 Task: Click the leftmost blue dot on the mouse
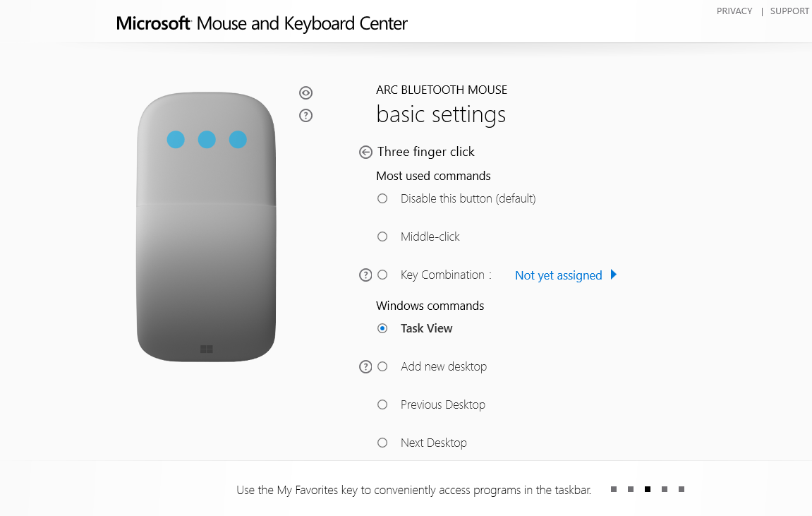pos(176,140)
